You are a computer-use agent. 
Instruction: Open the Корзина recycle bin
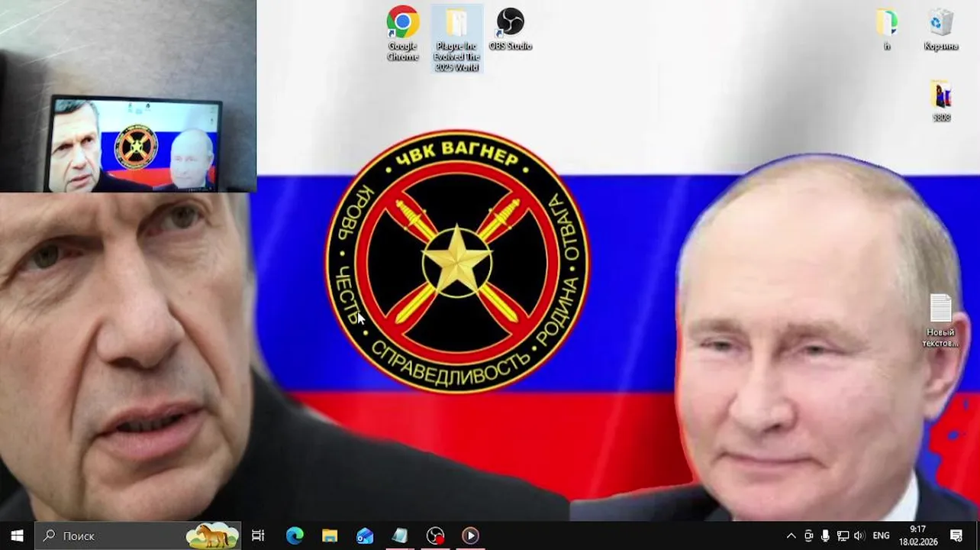[941, 31]
